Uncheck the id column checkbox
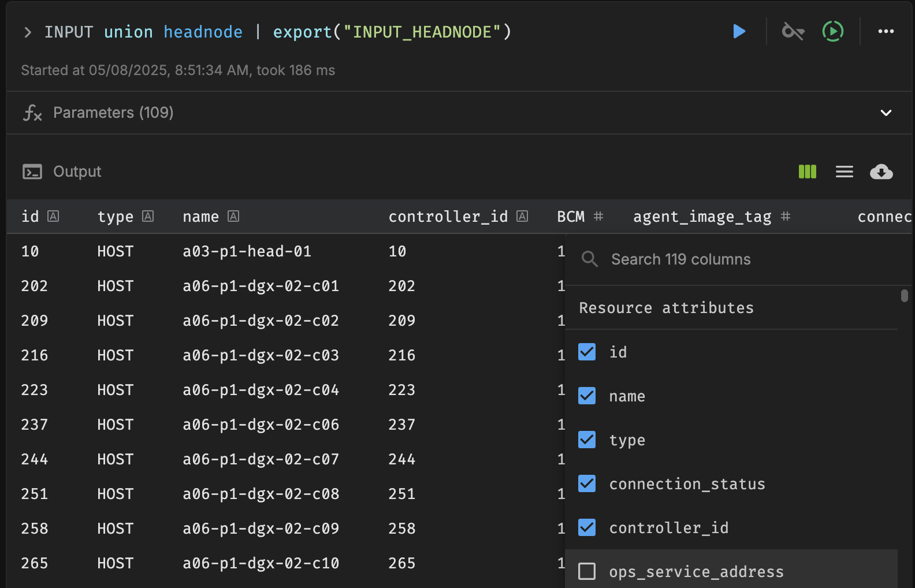 (x=587, y=352)
